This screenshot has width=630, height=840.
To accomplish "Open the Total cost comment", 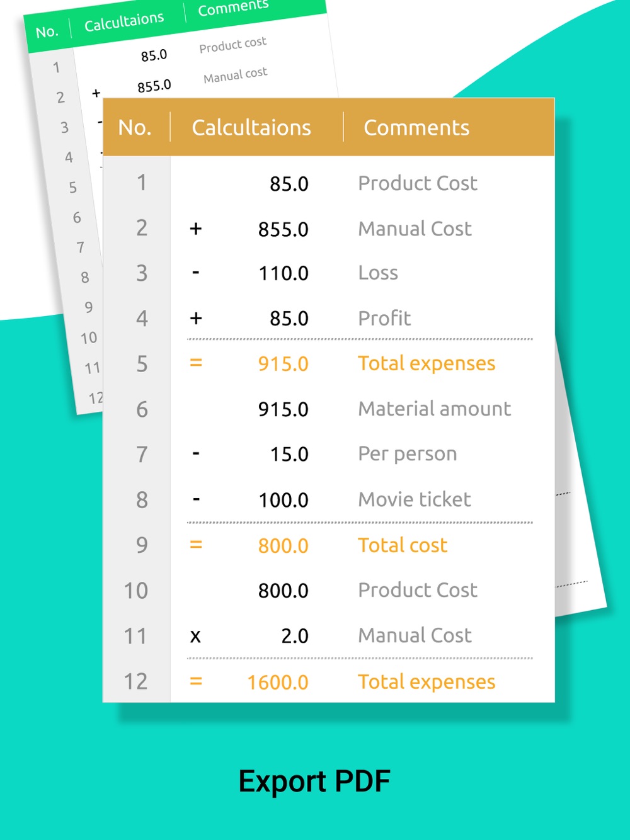I will [403, 545].
